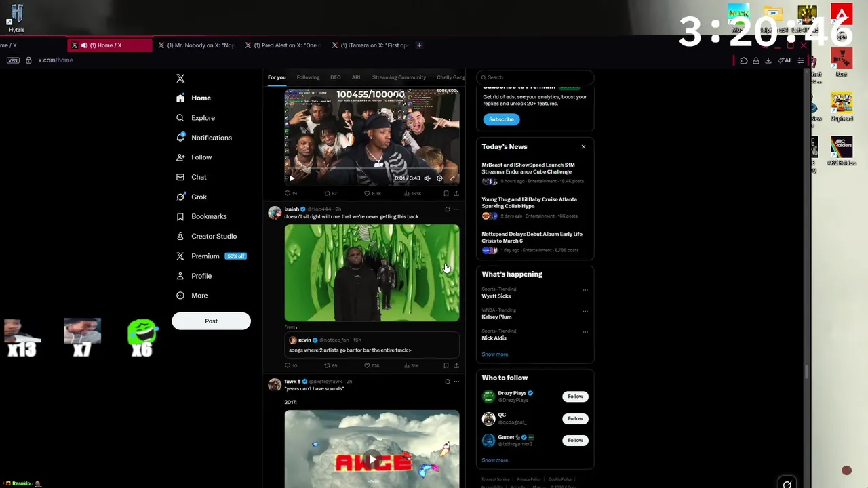868x488 pixels.
Task: Switch to the DEO tab
Action: point(336,77)
